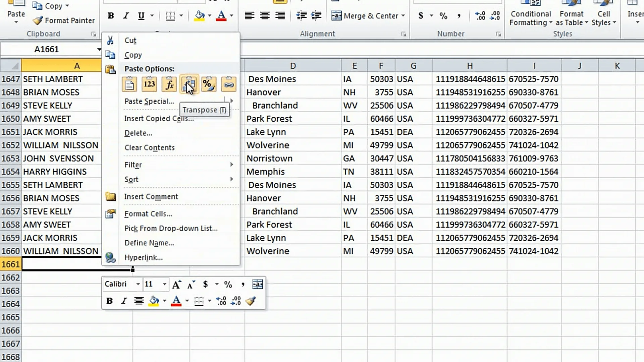Click the ribbon Bold button
Viewport: 644px width, 362px height.
[111, 16]
